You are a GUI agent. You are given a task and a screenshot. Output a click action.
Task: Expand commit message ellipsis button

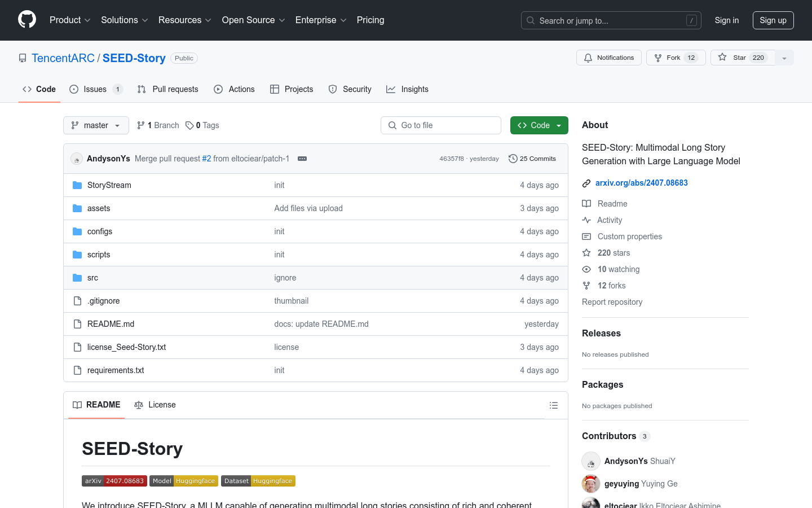click(x=302, y=159)
